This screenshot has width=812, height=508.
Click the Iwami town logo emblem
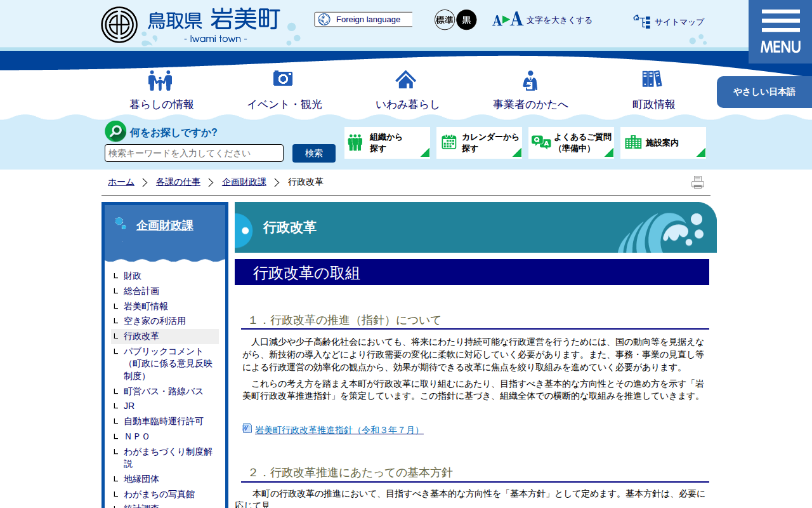tap(119, 25)
